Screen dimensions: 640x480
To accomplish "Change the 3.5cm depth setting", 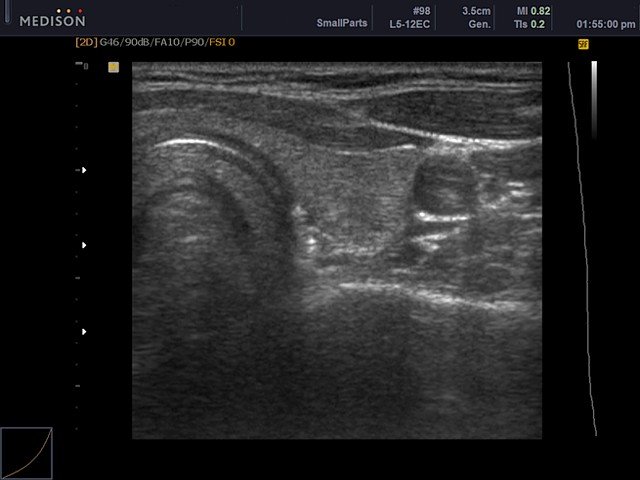I will pos(476,10).
